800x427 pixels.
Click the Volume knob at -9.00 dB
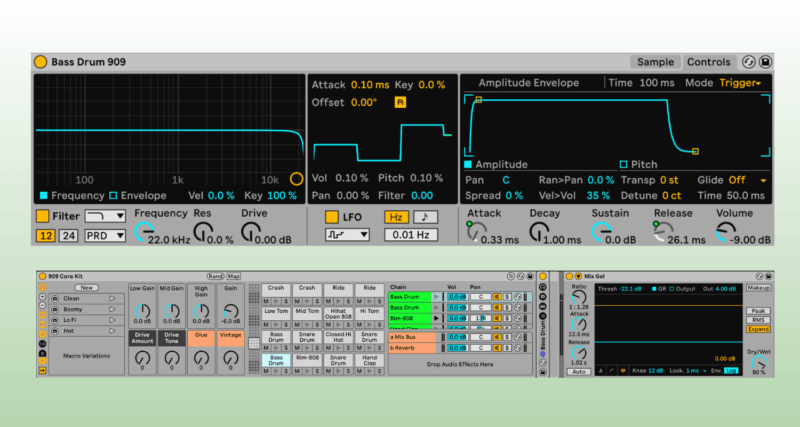pos(726,232)
